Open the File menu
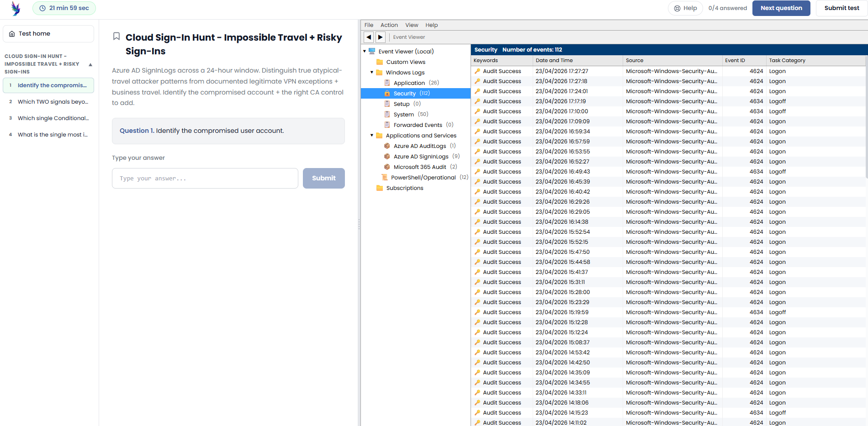 pyautogui.click(x=369, y=25)
